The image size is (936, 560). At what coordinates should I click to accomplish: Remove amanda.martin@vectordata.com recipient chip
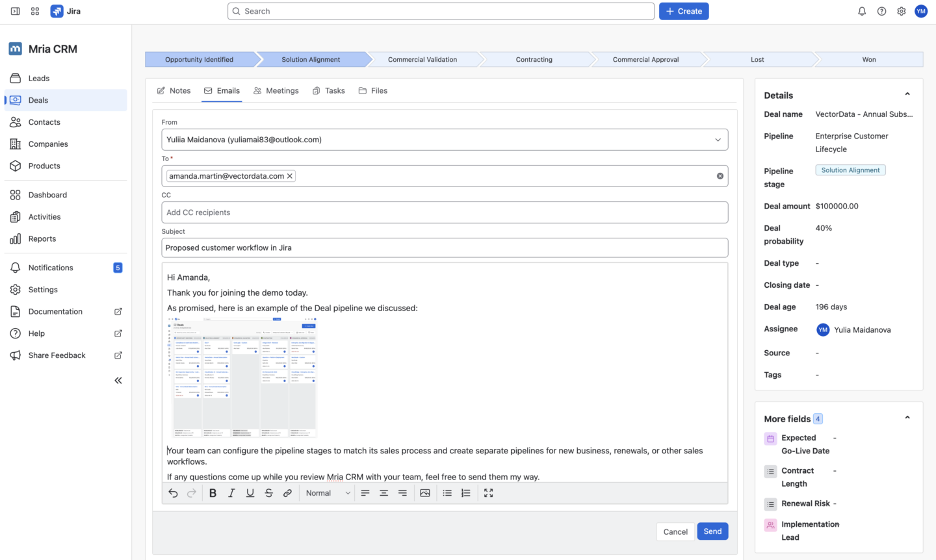[290, 176]
